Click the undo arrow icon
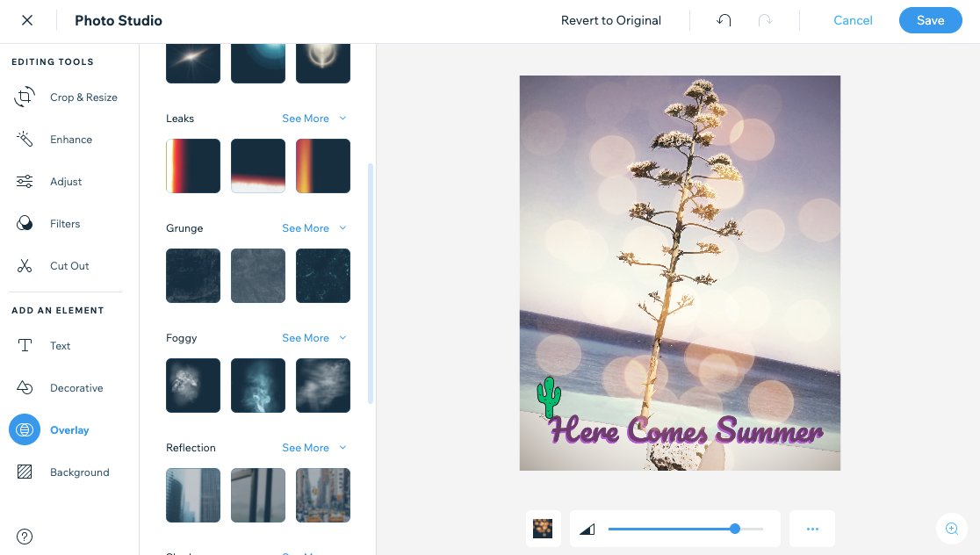This screenshot has width=980, height=555. coord(724,20)
